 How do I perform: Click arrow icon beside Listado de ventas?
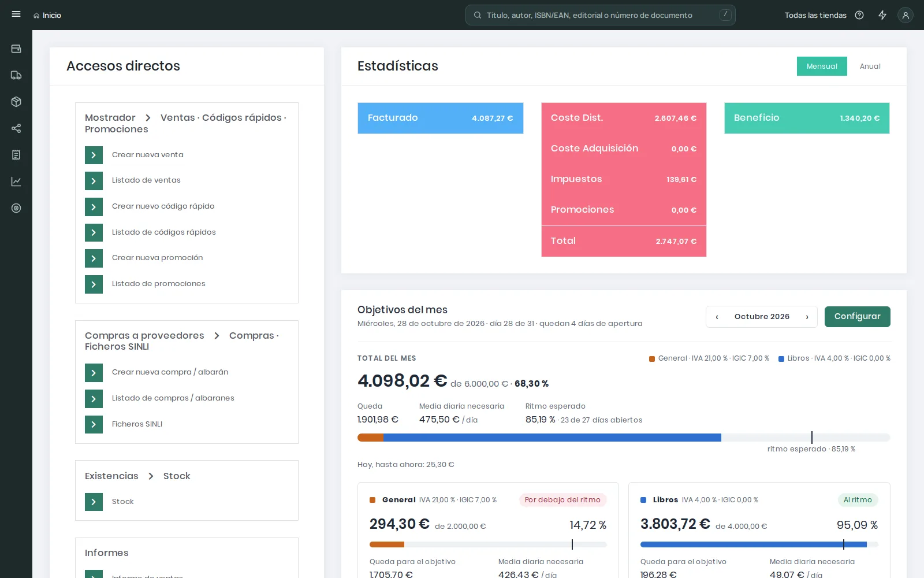(x=94, y=181)
